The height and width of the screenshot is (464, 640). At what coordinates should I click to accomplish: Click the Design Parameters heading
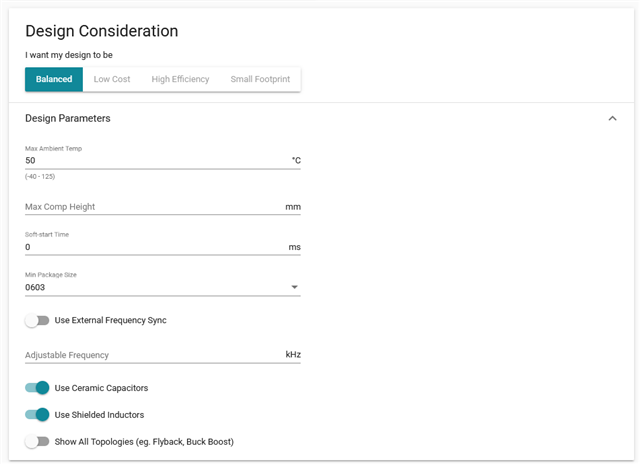(x=67, y=118)
